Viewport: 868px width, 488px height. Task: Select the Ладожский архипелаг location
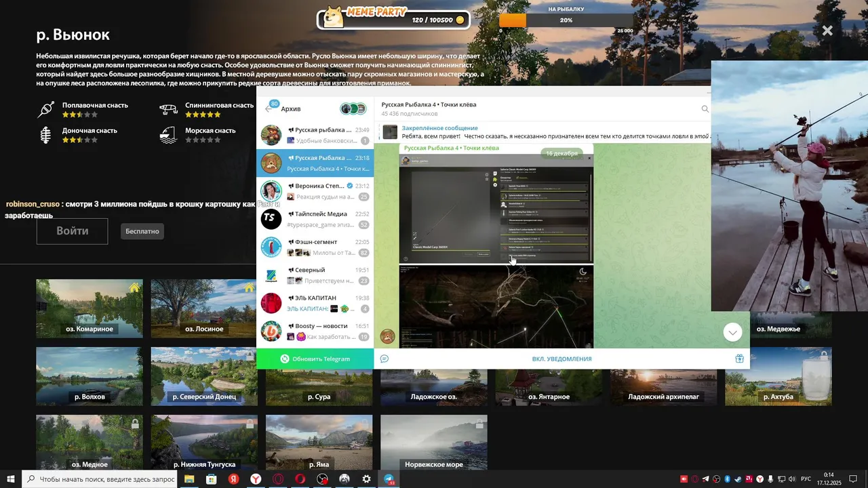pyautogui.click(x=663, y=388)
